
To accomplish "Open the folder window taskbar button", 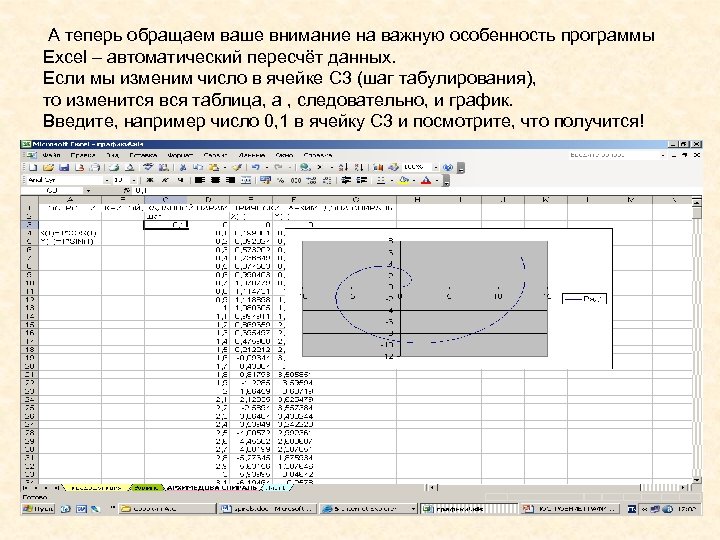I will [167, 509].
